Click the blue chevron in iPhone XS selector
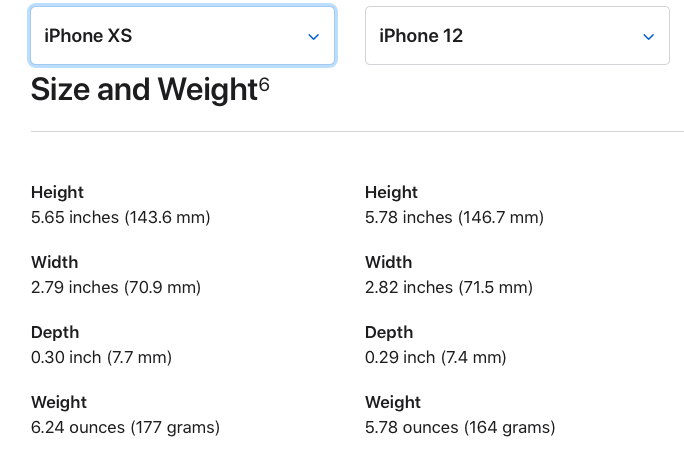Screen dimensions: 684x454 [x=313, y=37]
